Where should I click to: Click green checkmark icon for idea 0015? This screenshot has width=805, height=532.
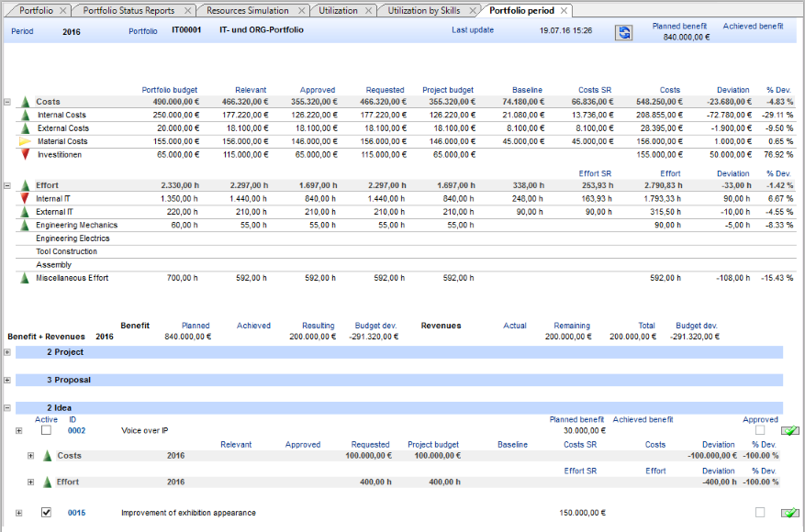(x=790, y=513)
